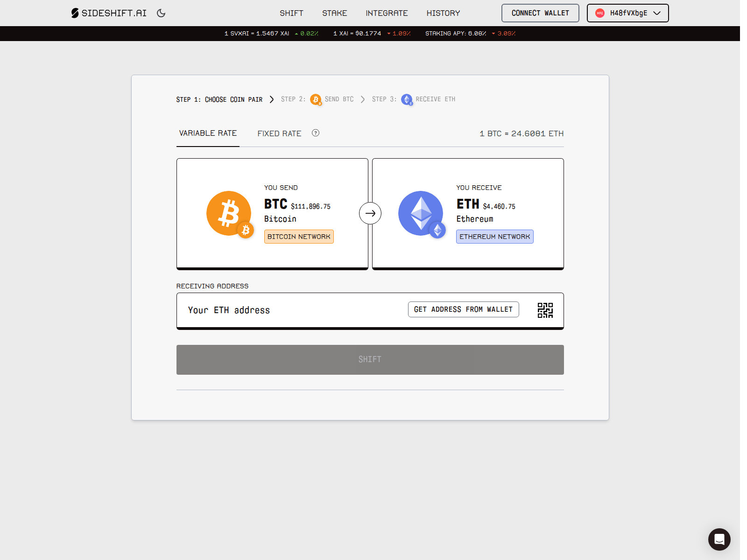
Task: Click the red XAI account avatar
Action: 600,13
